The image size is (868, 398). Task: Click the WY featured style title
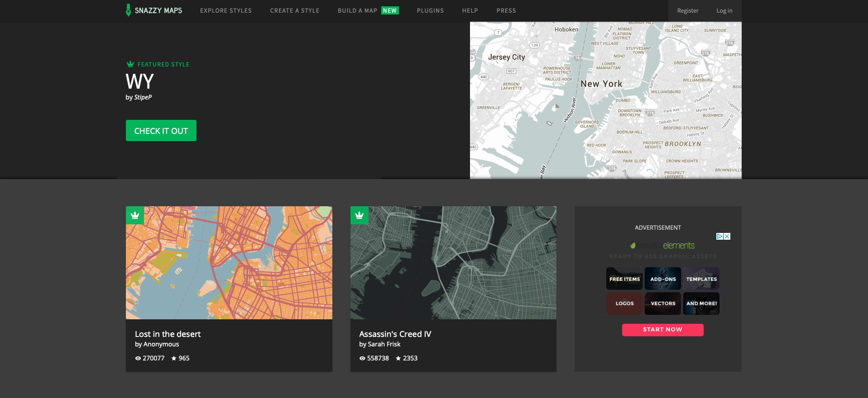pyautogui.click(x=140, y=81)
